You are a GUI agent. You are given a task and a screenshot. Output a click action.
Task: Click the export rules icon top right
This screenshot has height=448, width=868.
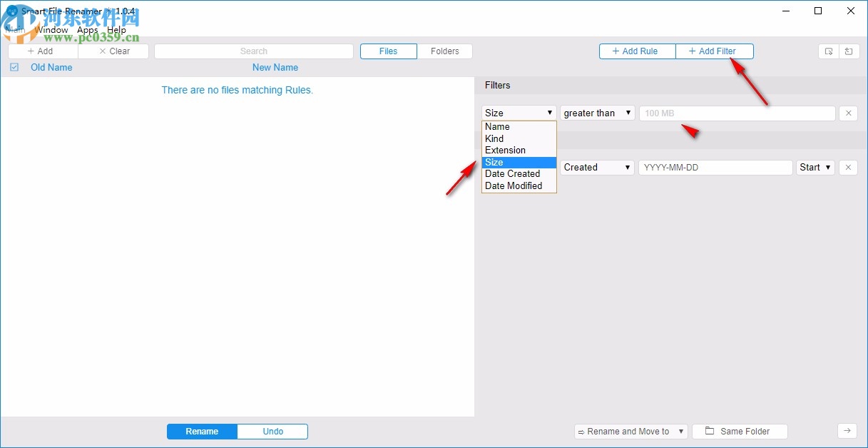tap(829, 51)
